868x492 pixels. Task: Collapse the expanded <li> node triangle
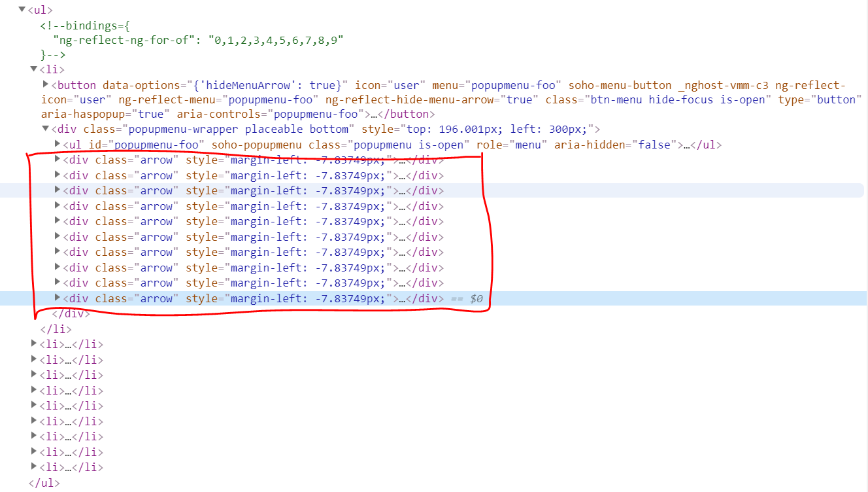(34, 69)
